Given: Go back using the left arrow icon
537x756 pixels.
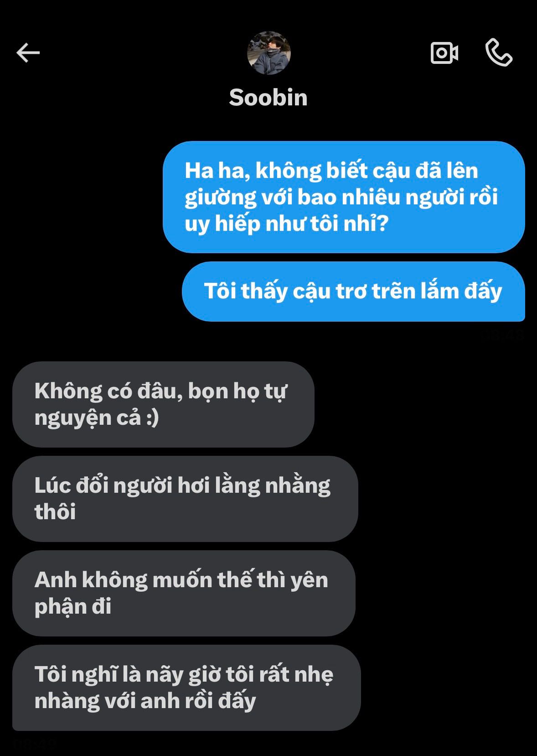Looking at the screenshot, I should 28,53.
